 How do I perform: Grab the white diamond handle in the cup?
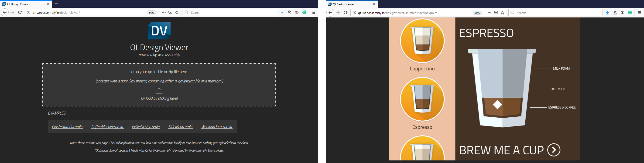[x=497, y=105]
